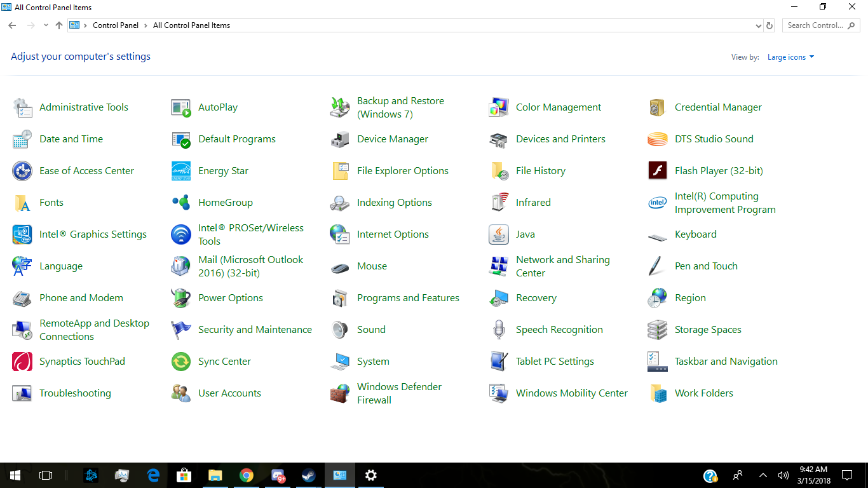Screen dimensions: 868x488
Task: Open the Mouse link
Action: click(x=372, y=266)
